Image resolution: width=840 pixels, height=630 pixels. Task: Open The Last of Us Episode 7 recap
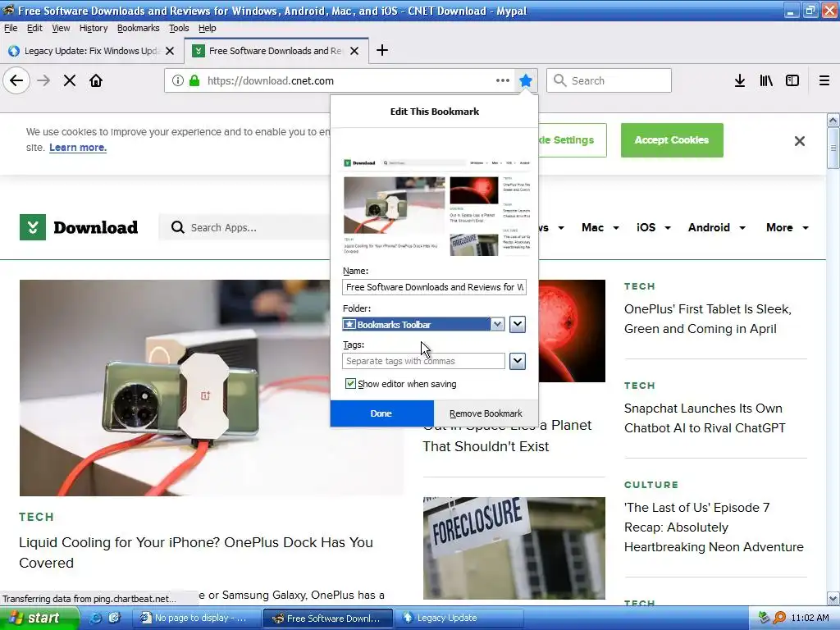[x=714, y=527]
